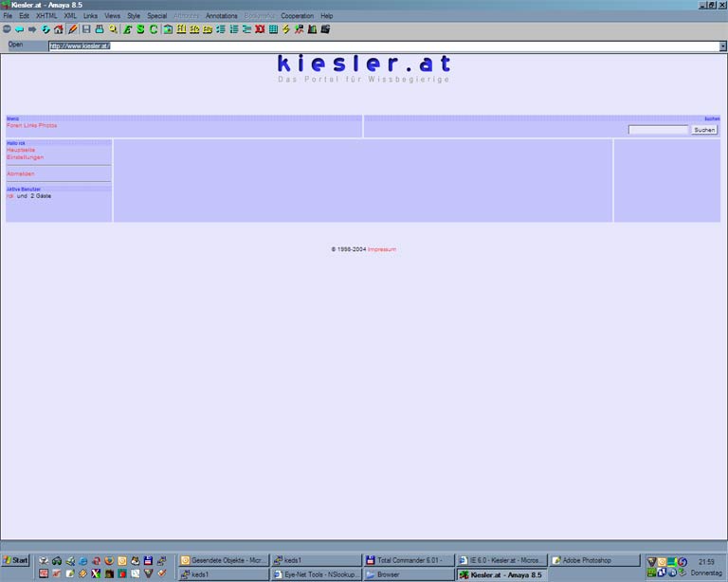Click the Print document toolbar icon
728x582 pixels.
click(100, 29)
